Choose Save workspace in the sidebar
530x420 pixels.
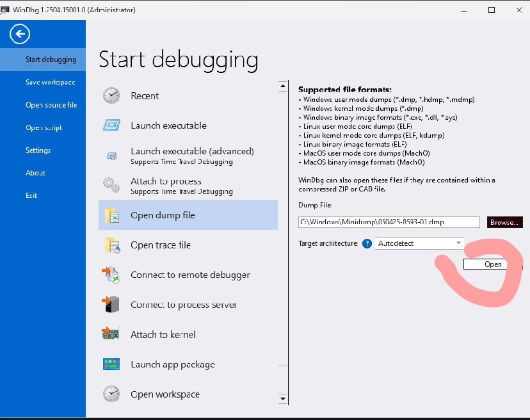43,82
